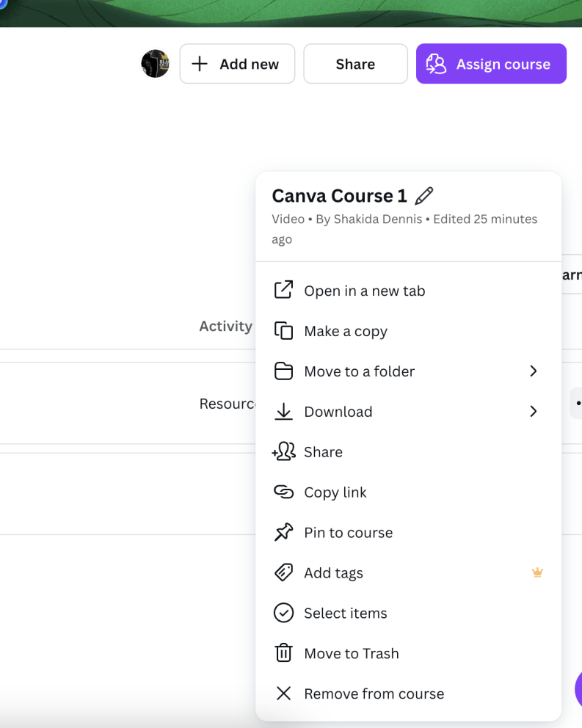Click the trash can icon in the menu
This screenshot has height=728, width=582.
pyautogui.click(x=283, y=653)
